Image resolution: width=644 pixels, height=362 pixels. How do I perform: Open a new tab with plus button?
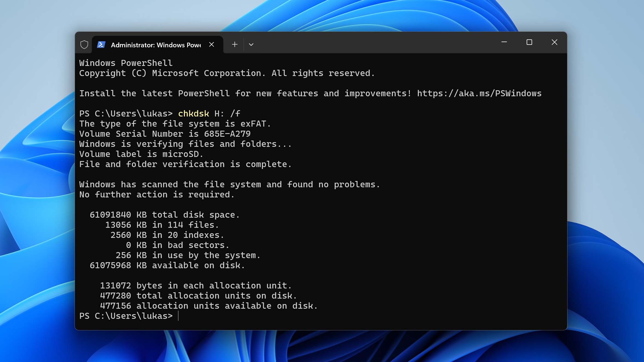pos(235,44)
